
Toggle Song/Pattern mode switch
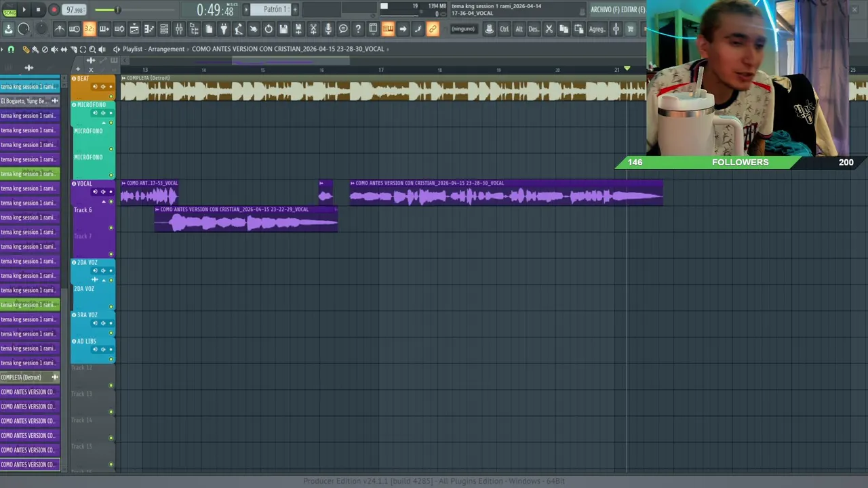[x=9, y=9]
